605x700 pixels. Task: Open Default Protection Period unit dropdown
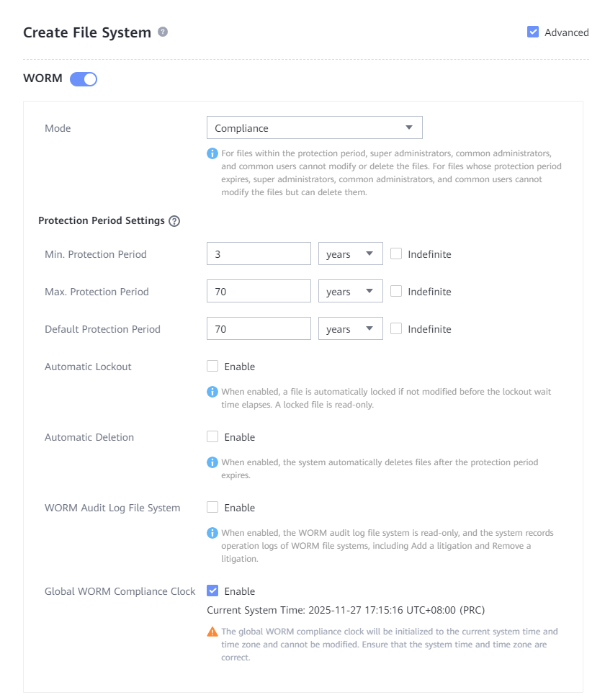coord(350,328)
